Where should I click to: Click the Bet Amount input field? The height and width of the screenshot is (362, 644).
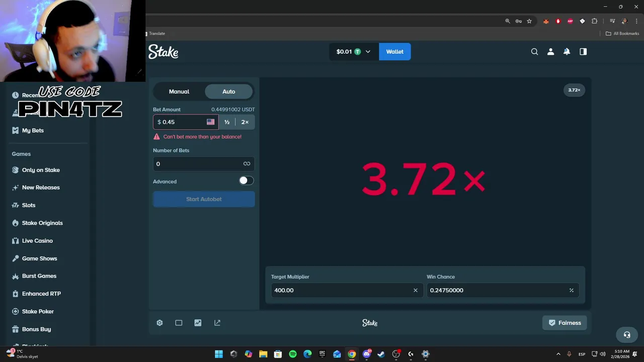186,122
